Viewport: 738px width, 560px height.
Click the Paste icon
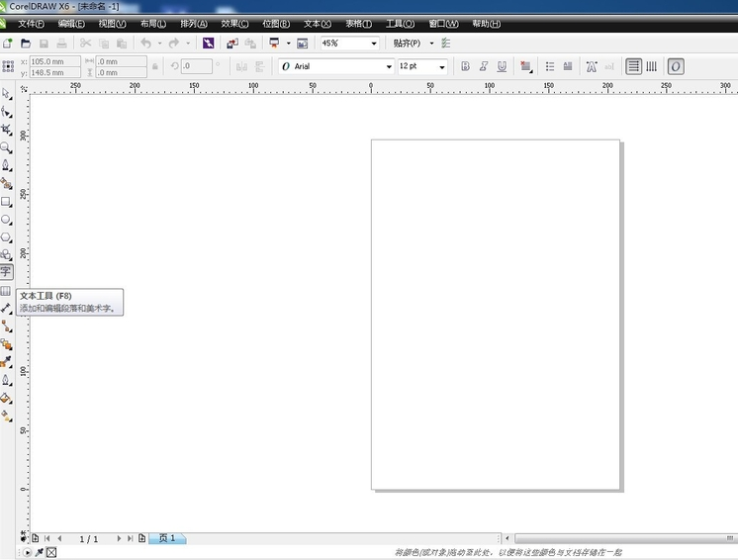(122, 44)
